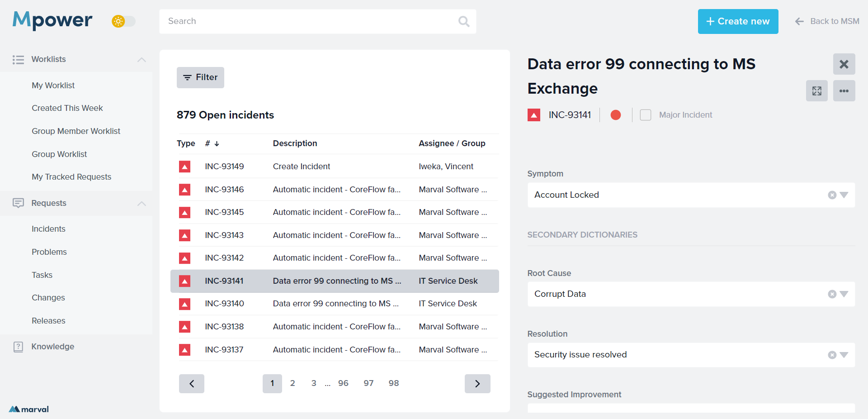Click the Knowledge question-mark icon
The height and width of the screenshot is (419, 868).
tap(18, 347)
